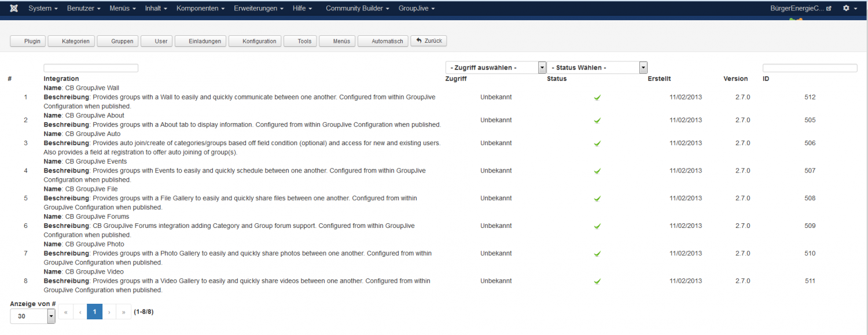This screenshot has height=335, width=868.
Task: Go to Kategorien via toolbar button
Action: coord(71,41)
